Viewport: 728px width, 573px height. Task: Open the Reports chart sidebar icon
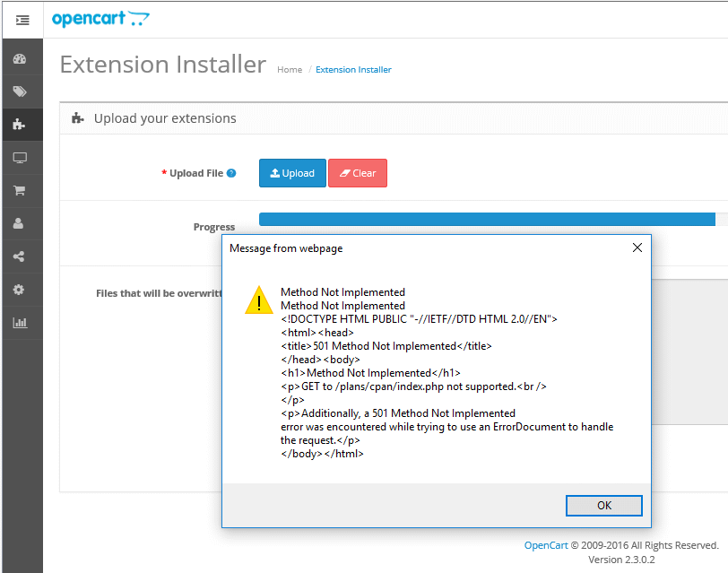click(20, 323)
